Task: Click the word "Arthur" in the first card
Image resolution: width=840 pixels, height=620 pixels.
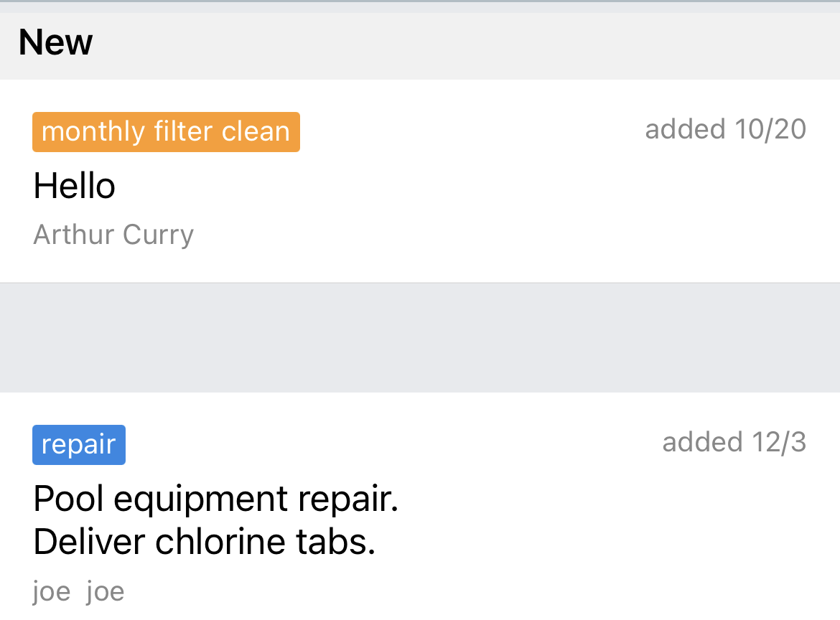Action: pos(74,235)
